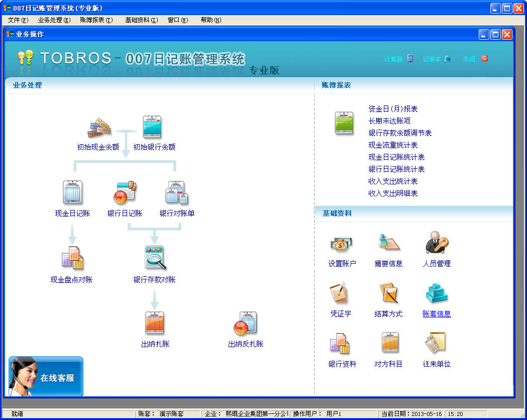Open the 收入支出统计表 link
This screenshot has height=420, width=527.
click(x=393, y=181)
